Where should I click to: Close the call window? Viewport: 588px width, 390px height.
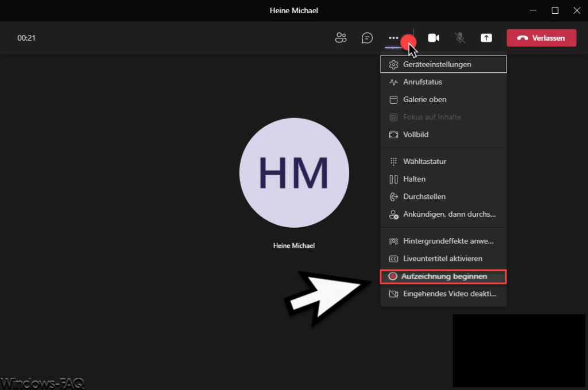click(x=577, y=10)
